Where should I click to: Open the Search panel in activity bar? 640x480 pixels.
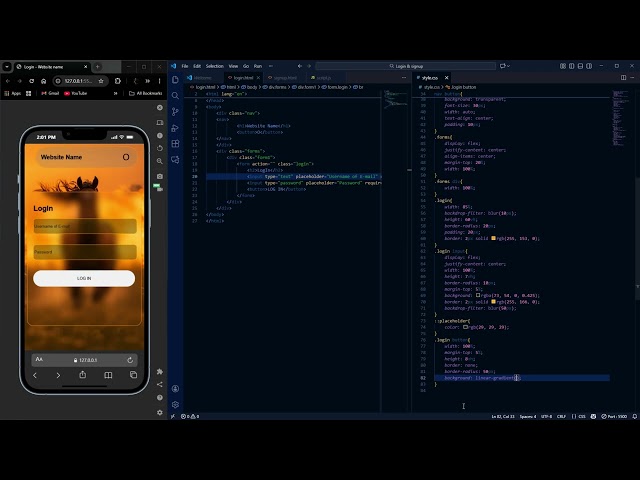175,96
